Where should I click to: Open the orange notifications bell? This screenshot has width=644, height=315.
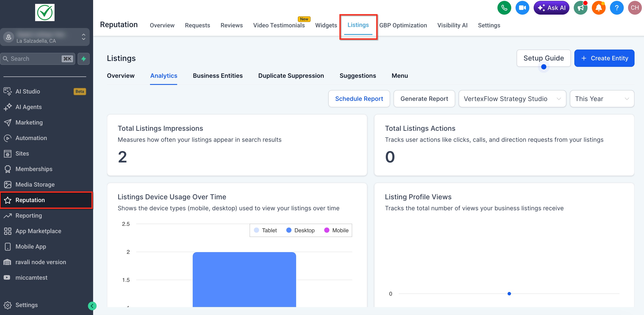598,8
